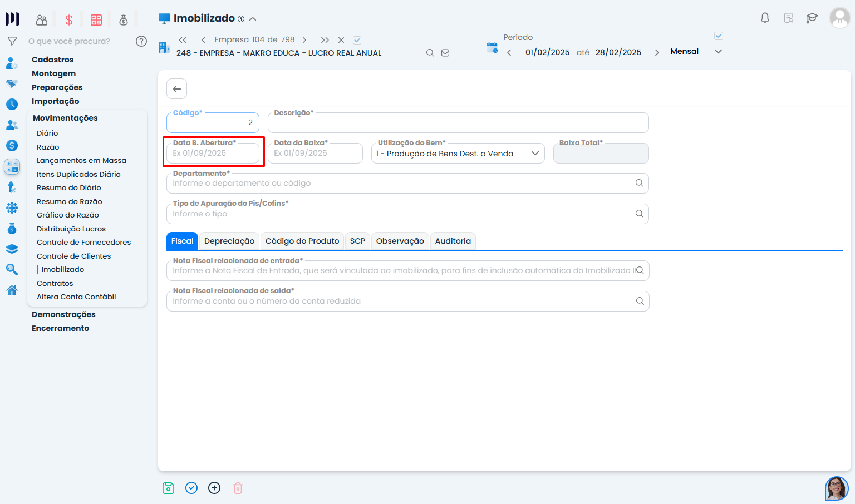Open Contratos in the Movimentações menu
Image resolution: width=855 pixels, height=504 pixels.
point(55,283)
